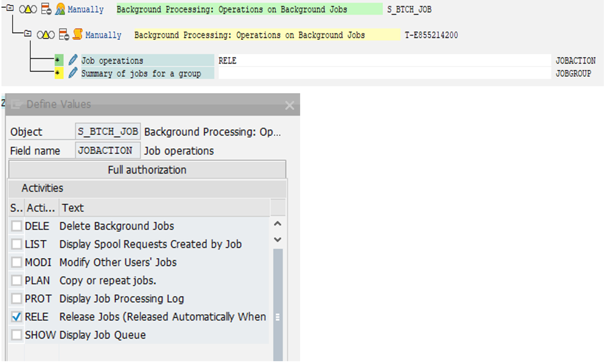Click the green asterisk icon for Job operations
This screenshot has width=605, height=364.
(x=59, y=60)
